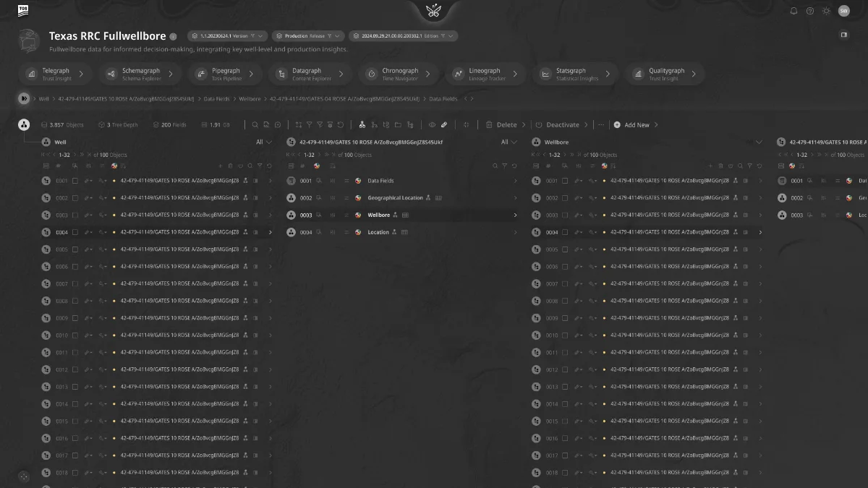Tick the checkbox for Well row 0003
The height and width of the screenshot is (488, 868).
coord(75,215)
